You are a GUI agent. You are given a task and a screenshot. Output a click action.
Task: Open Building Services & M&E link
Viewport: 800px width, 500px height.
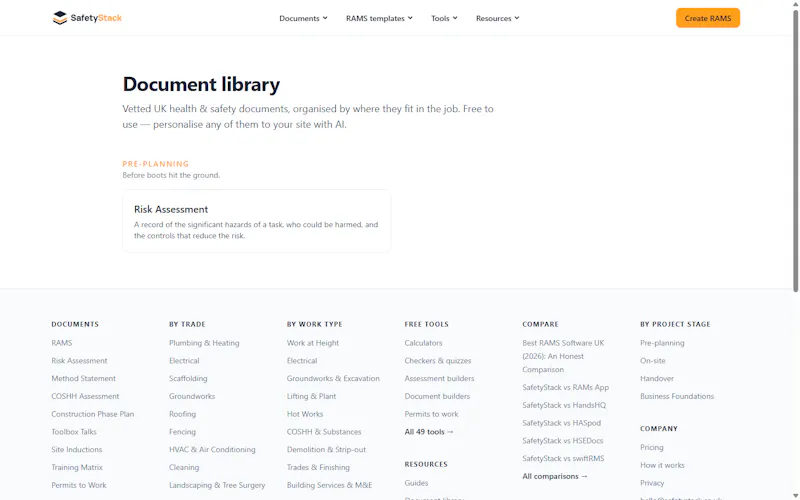click(x=330, y=485)
